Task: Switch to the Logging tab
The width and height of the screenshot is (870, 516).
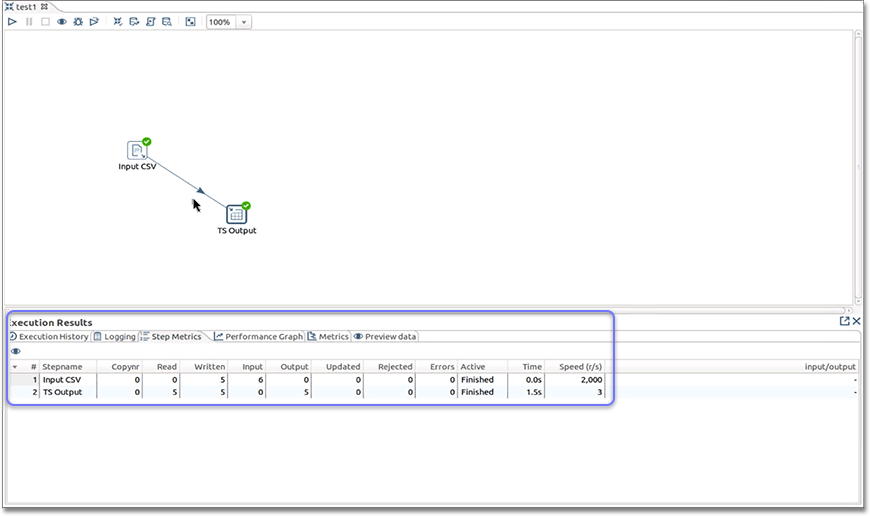Action: coord(114,337)
